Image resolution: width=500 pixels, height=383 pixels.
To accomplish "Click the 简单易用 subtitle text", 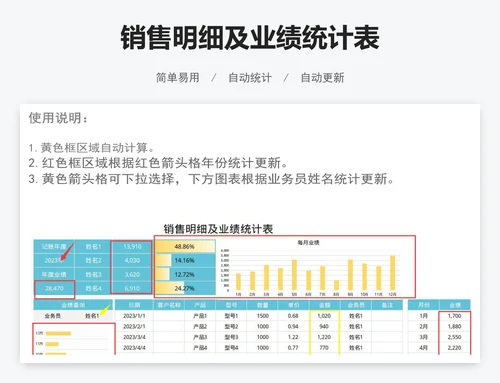I will (178, 78).
